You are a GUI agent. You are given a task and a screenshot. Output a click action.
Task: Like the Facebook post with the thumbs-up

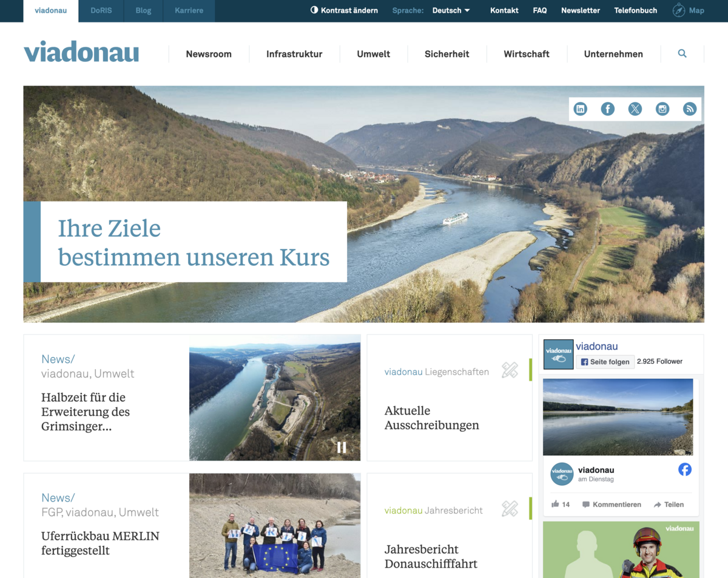click(556, 504)
